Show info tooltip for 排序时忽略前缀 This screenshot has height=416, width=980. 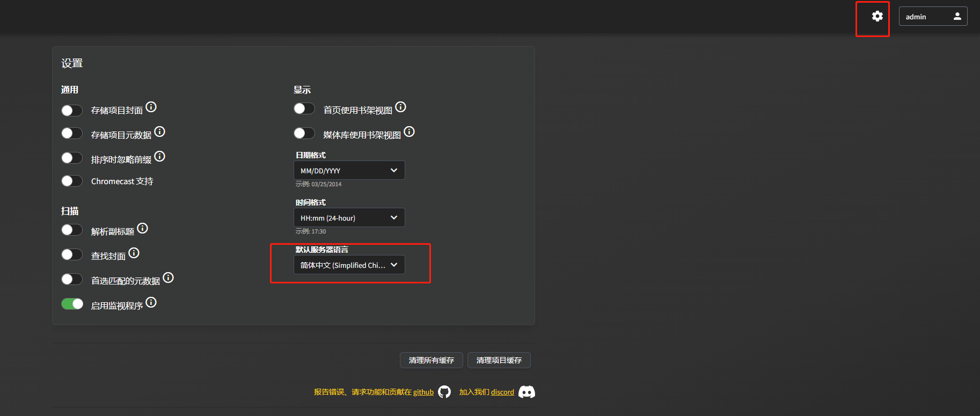coord(160,156)
